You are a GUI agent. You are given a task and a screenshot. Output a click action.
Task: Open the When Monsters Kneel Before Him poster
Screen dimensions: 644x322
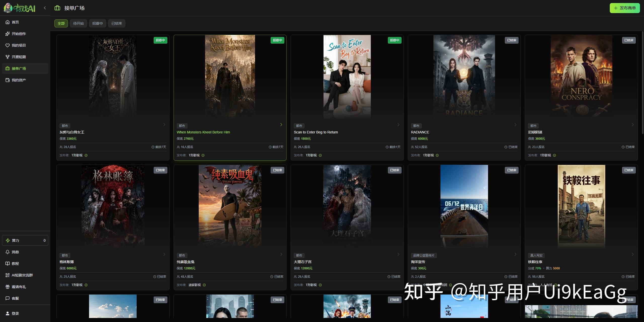pos(230,77)
